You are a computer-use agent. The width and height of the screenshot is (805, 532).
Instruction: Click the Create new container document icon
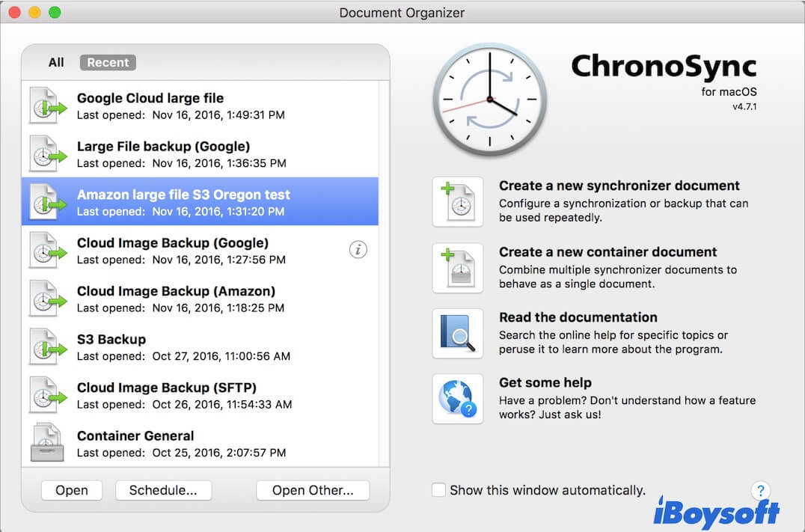(458, 268)
